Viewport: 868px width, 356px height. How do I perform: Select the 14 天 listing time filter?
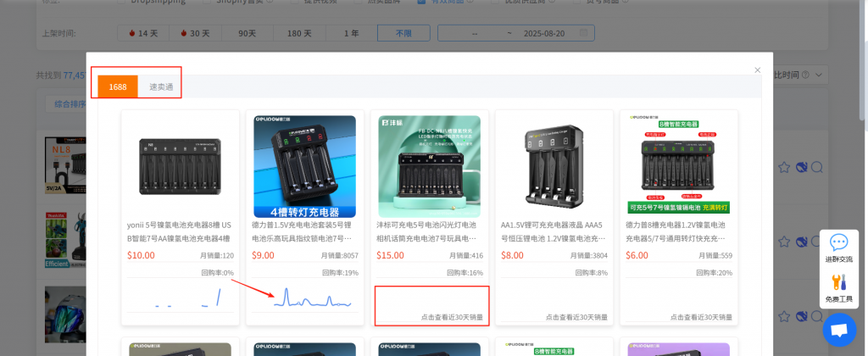pyautogui.click(x=143, y=33)
